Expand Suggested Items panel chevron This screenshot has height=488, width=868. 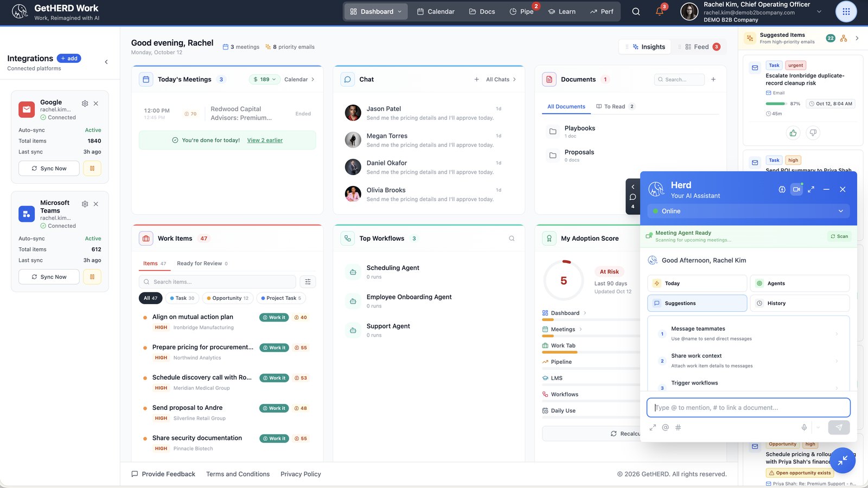click(x=857, y=38)
